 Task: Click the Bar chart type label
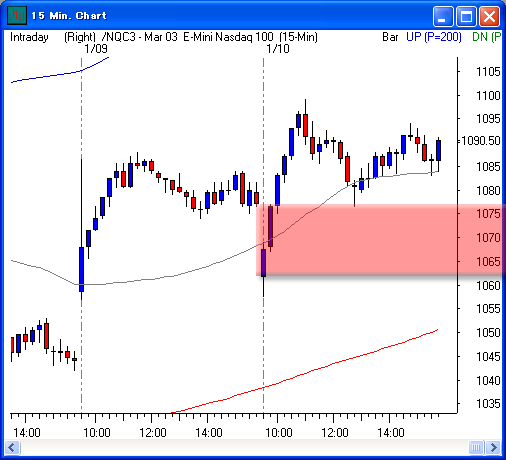click(x=390, y=37)
